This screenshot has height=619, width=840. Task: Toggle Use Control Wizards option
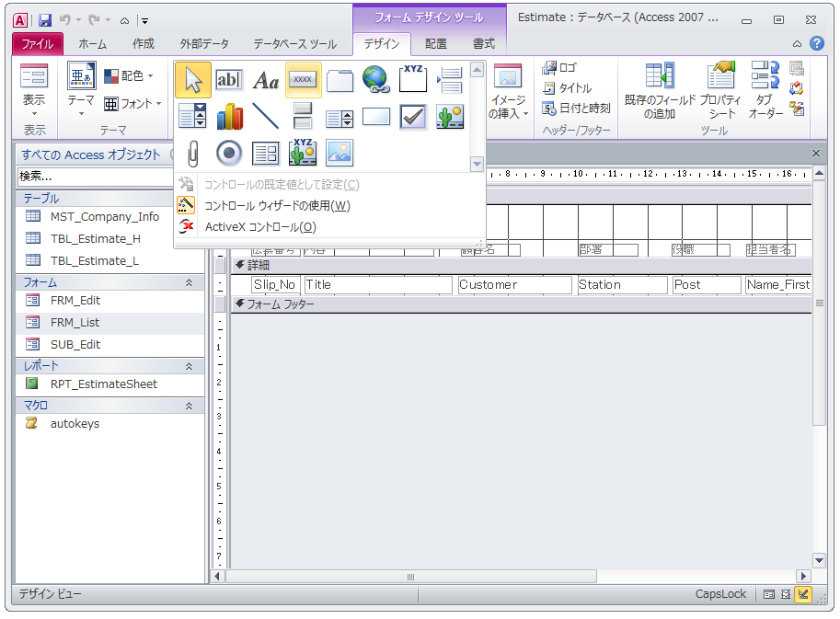(x=263, y=206)
